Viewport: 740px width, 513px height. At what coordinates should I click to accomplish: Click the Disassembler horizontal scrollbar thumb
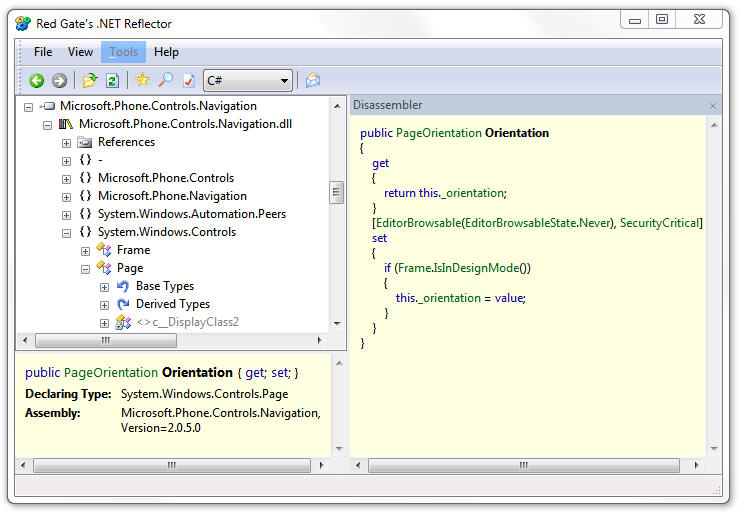point(523,465)
